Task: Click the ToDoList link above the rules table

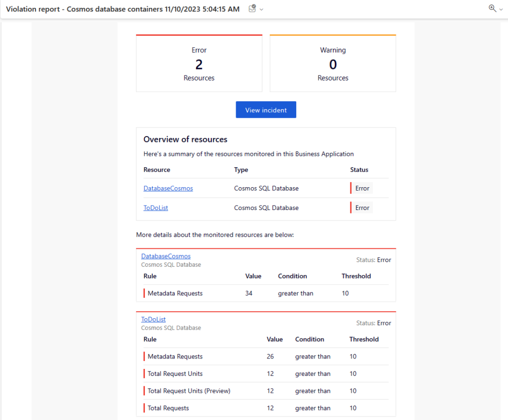Action: [x=153, y=319]
